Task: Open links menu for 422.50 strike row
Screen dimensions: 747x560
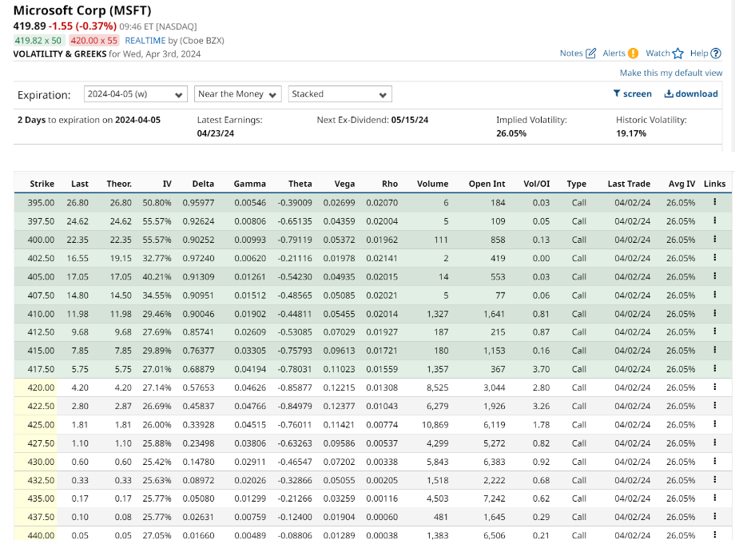Action: coord(714,406)
